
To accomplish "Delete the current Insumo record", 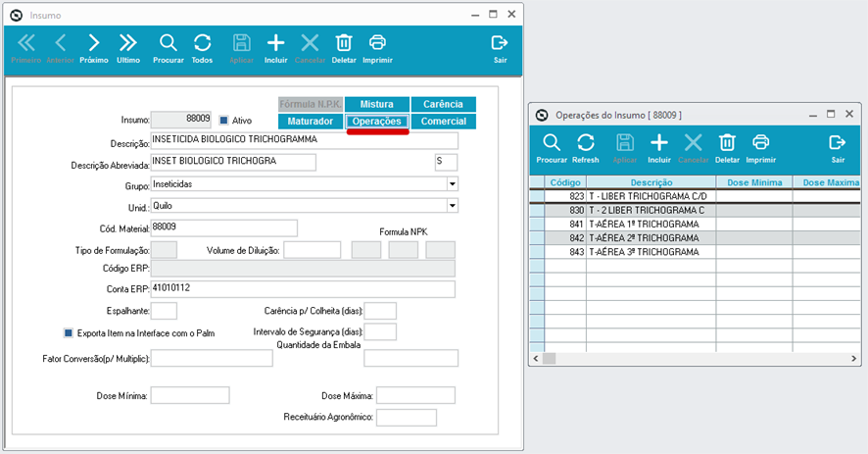I will coord(344,47).
